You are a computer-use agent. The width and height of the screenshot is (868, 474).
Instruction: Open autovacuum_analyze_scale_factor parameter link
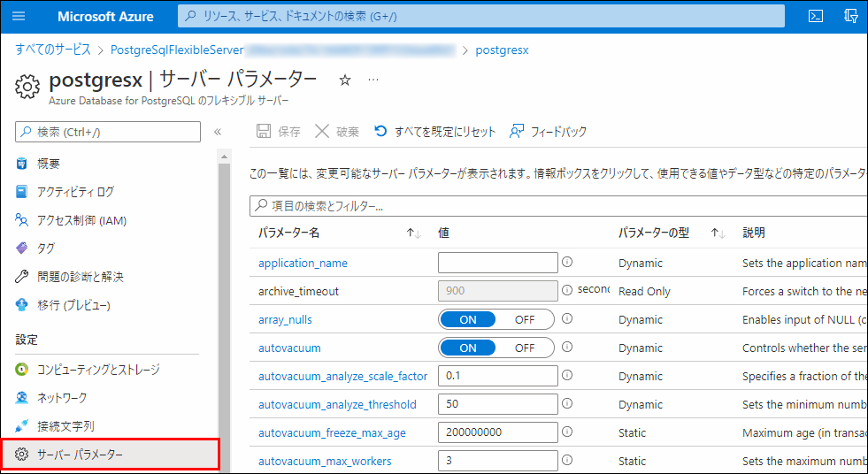click(x=342, y=376)
